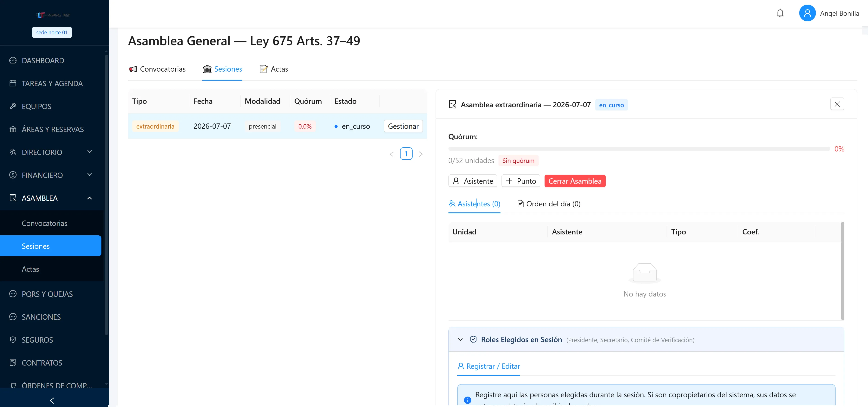This screenshot has width=868, height=407.
Task: Open the Actas tab
Action: 274,69
